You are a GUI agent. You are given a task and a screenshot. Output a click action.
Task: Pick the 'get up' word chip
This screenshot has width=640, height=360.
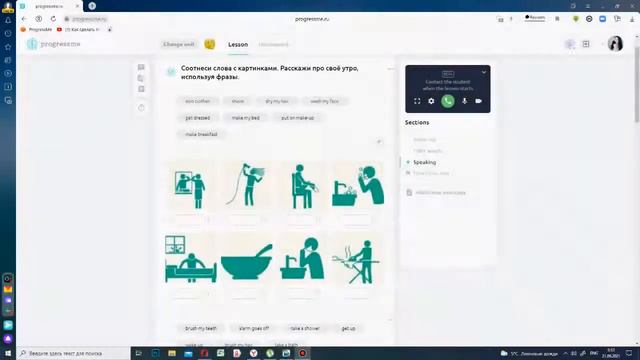348,328
